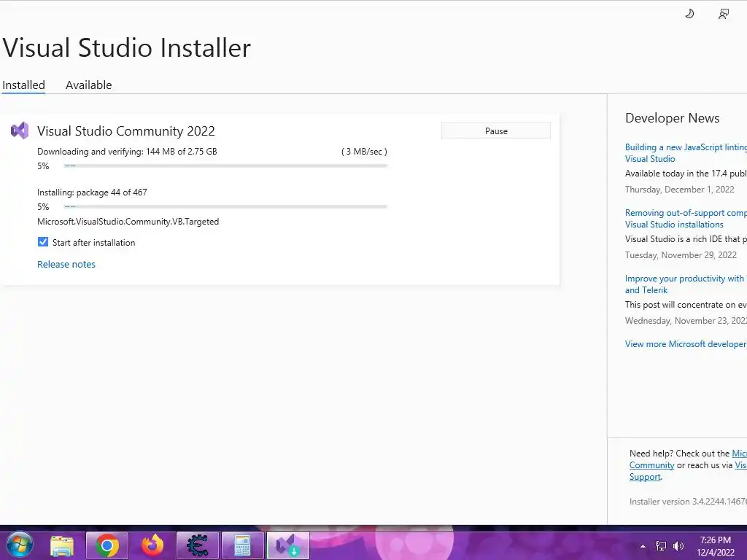Launch Google Chrome from the taskbar
This screenshot has width=747, height=560.
[107, 545]
